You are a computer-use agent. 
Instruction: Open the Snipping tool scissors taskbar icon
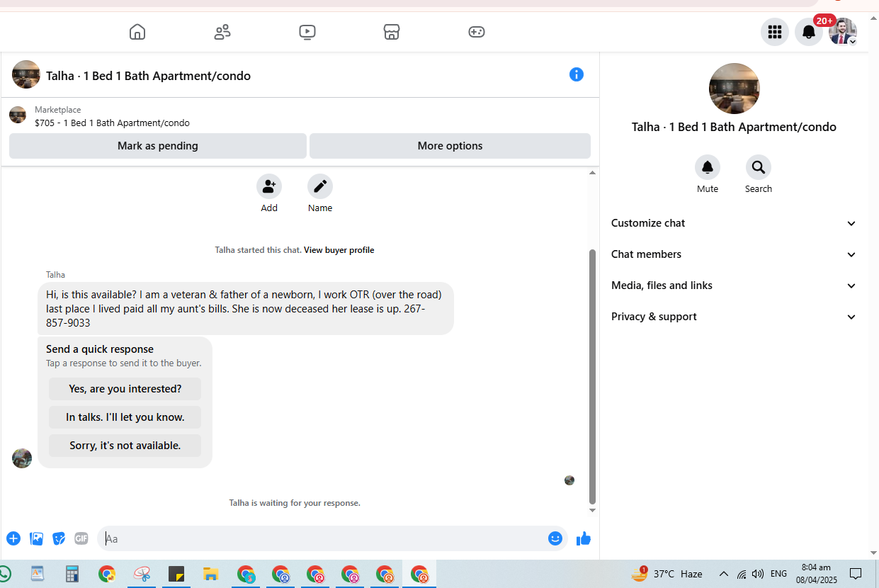pyautogui.click(x=141, y=574)
